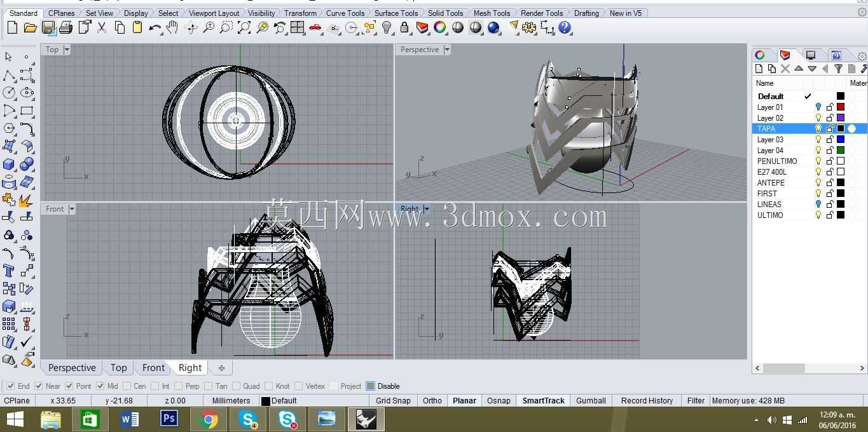
Task: Open the Solid Tools tab
Action: coord(445,13)
